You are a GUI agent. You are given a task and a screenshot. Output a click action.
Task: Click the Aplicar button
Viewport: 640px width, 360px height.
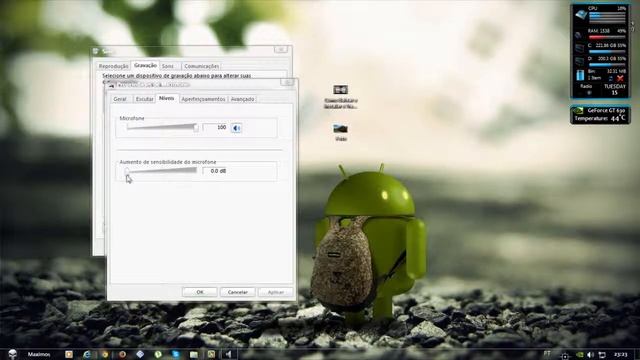[x=276, y=292]
